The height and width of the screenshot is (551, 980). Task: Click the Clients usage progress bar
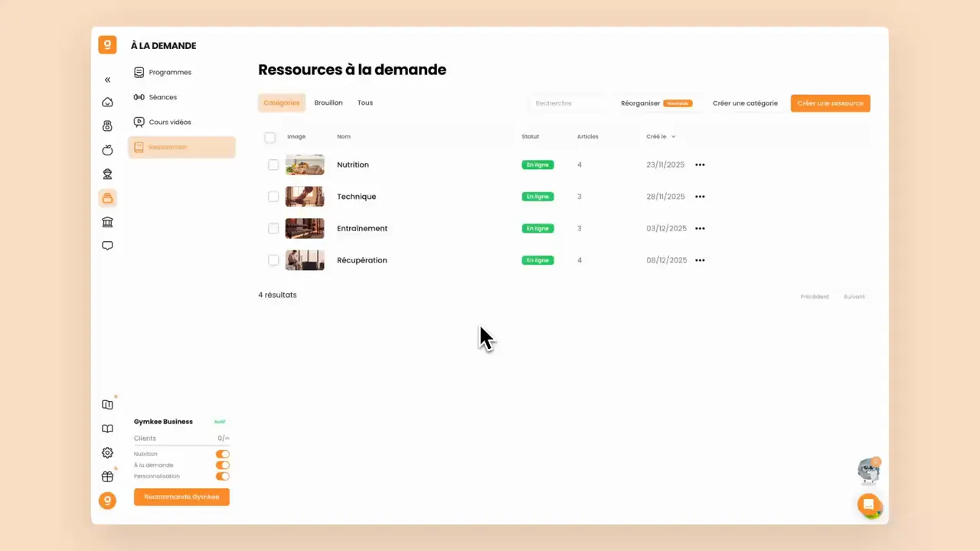click(x=181, y=445)
